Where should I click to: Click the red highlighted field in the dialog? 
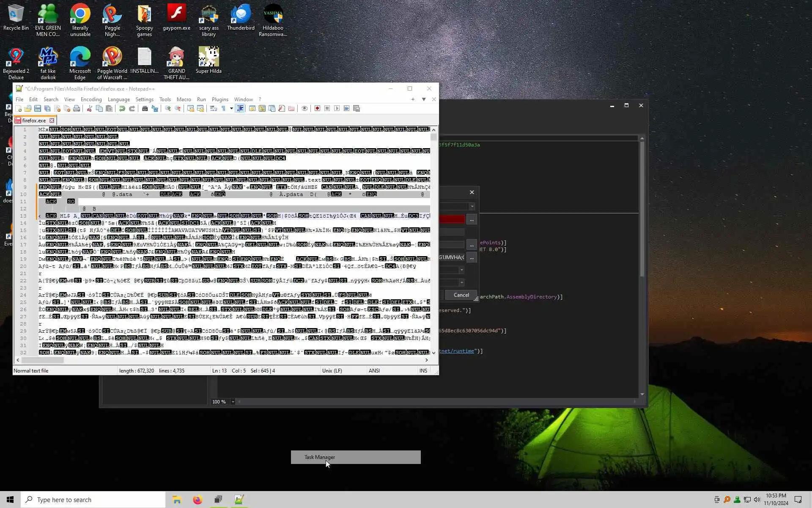(452, 219)
